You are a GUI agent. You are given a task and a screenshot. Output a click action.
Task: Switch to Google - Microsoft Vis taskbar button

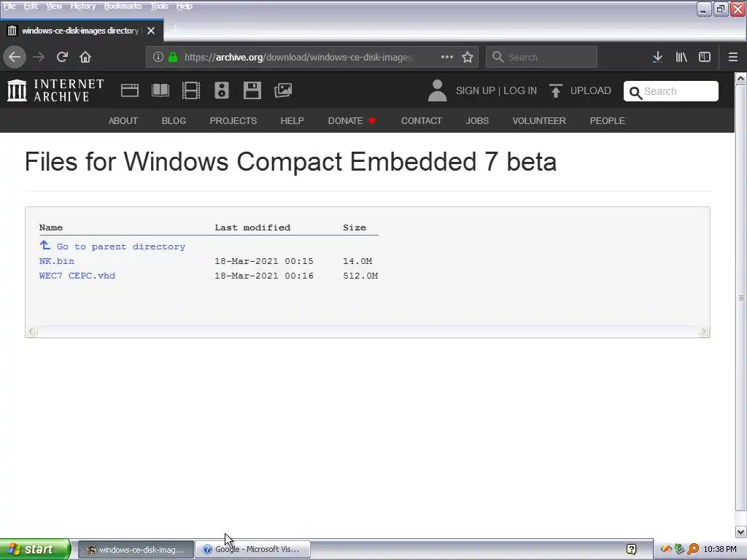pos(253,550)
